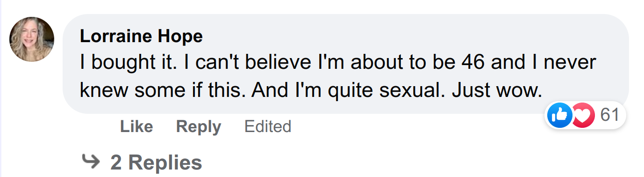
Task: Reply to Lorraine Hope's comment
Action: coord(199,126)
